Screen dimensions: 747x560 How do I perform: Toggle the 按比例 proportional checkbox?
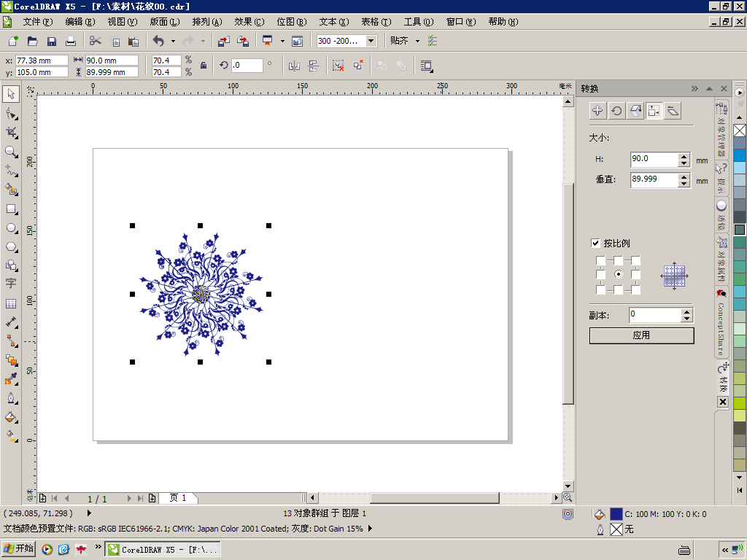[x=595, y=244]
